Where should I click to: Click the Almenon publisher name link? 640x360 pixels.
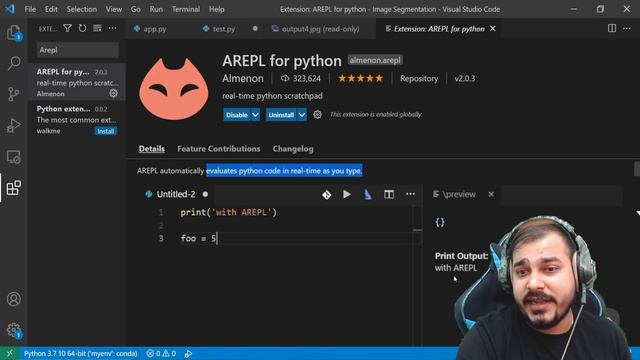point(243,78)
